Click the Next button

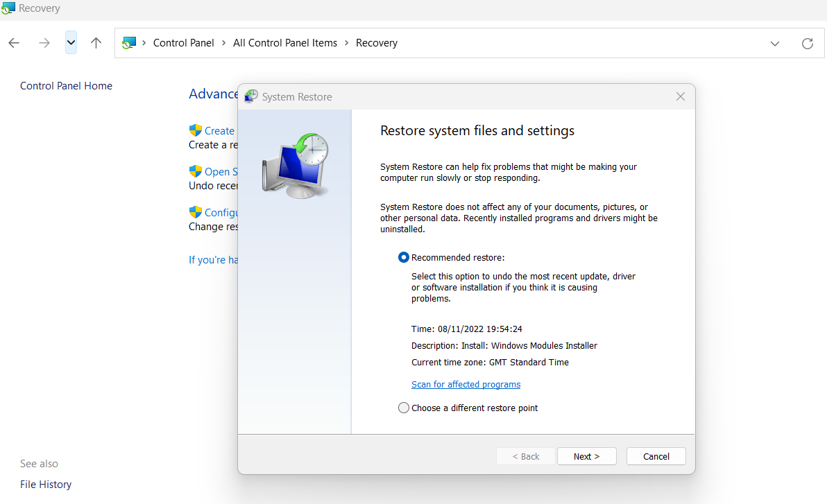[x=586, y=456]
